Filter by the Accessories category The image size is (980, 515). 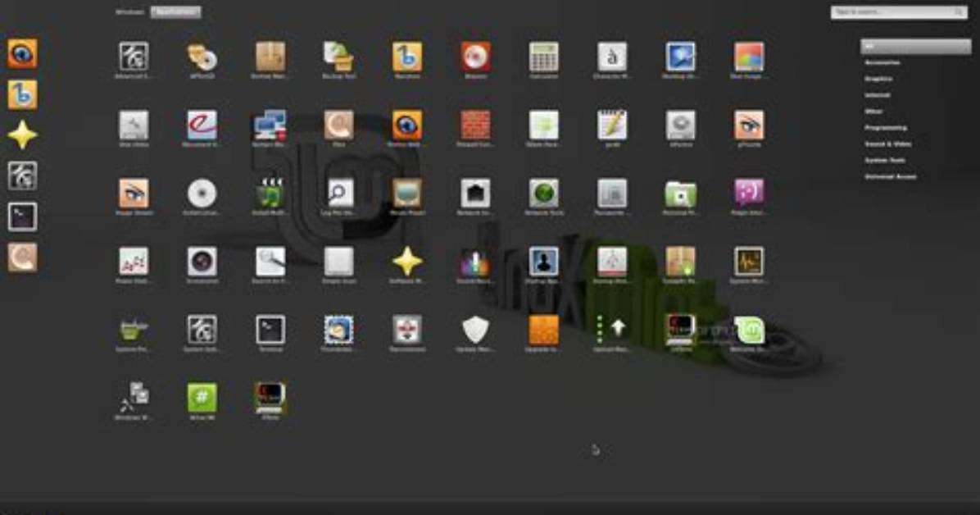[x=882, y=62]
